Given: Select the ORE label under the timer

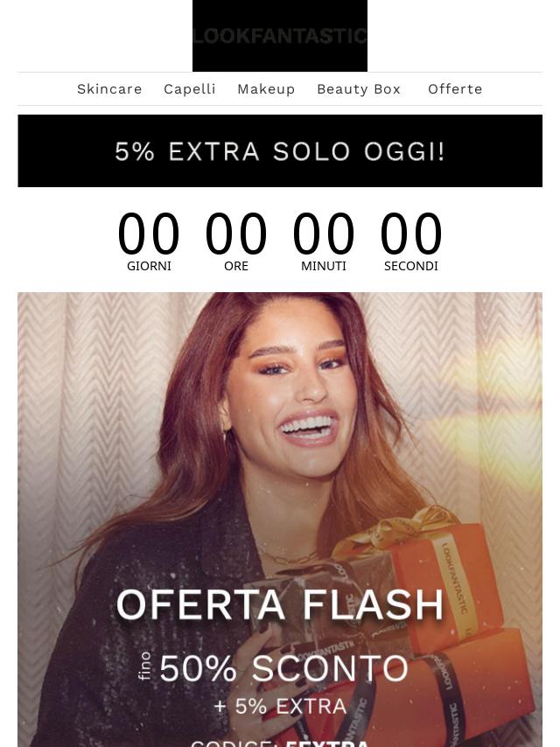Looking at the screenshot, I should (236, 266).
